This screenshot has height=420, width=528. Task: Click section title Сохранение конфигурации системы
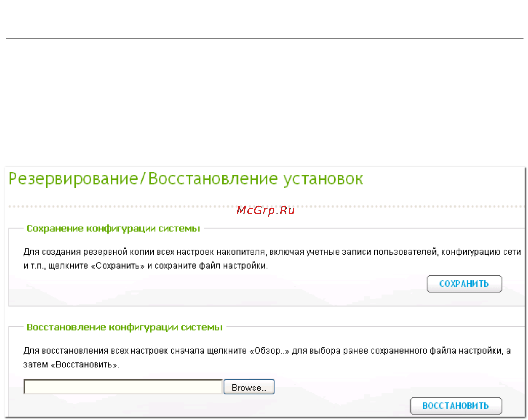click(x=113, y=228)
